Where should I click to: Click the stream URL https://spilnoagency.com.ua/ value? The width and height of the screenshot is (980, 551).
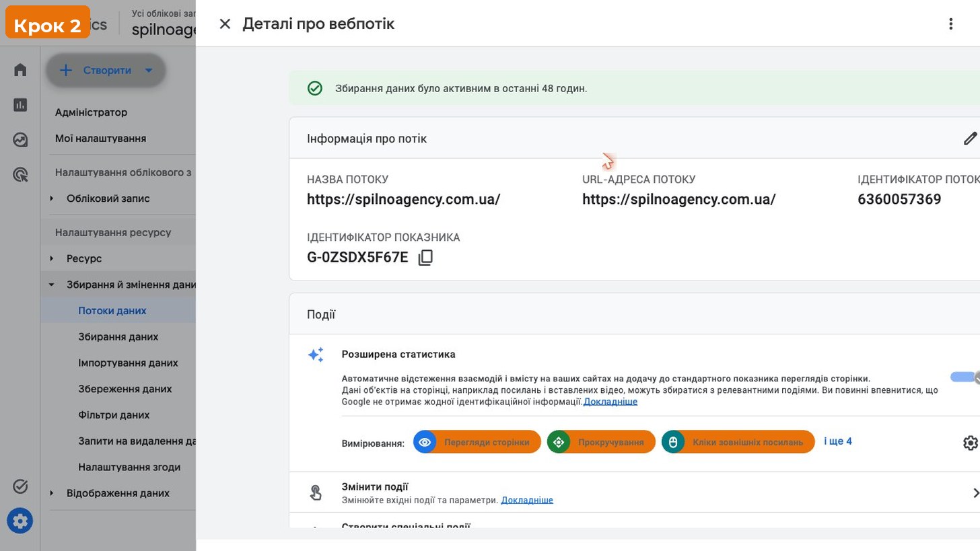(x=678, y=199)
